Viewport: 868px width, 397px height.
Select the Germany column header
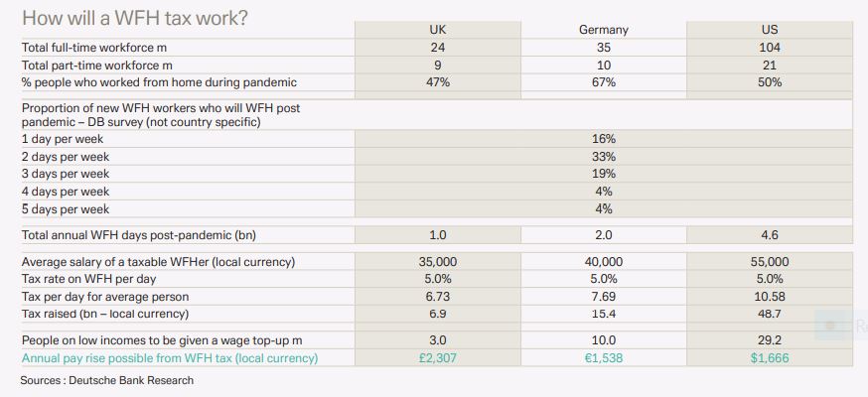point(604,30)
